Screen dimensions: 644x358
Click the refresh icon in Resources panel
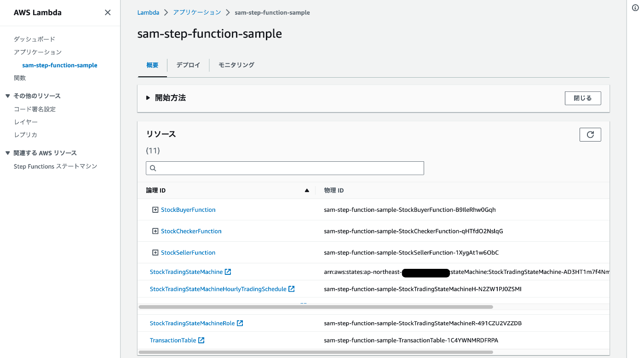pos(590,135)
